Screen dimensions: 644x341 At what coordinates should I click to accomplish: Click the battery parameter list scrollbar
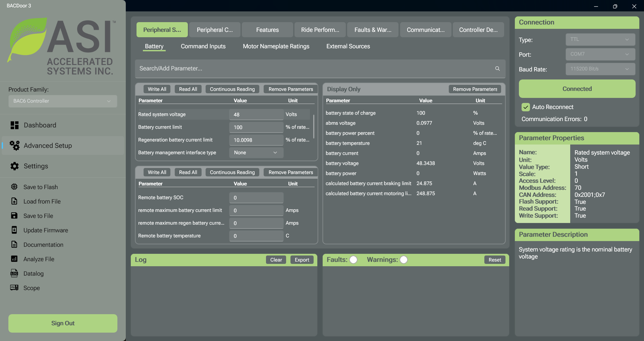click(x=314, y=126)
